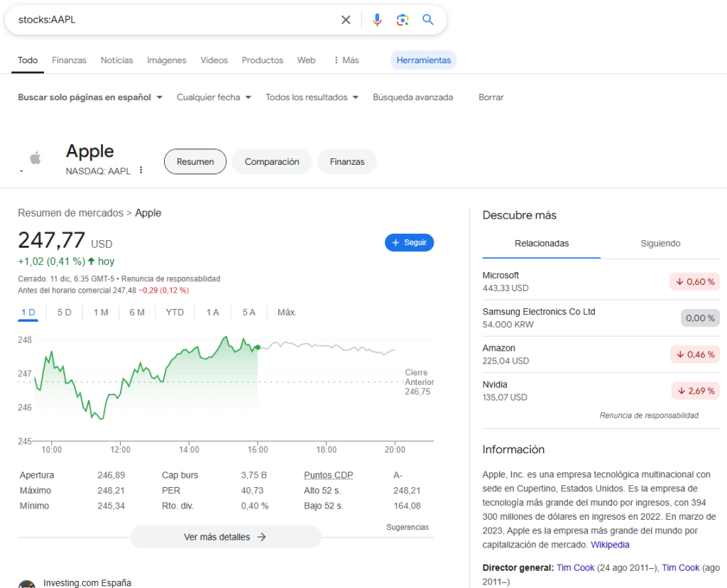Image resolution: width=727 pixels, height=588 pixels.
Task: Start voice search with the microphone icon
Action: point(377,20)
